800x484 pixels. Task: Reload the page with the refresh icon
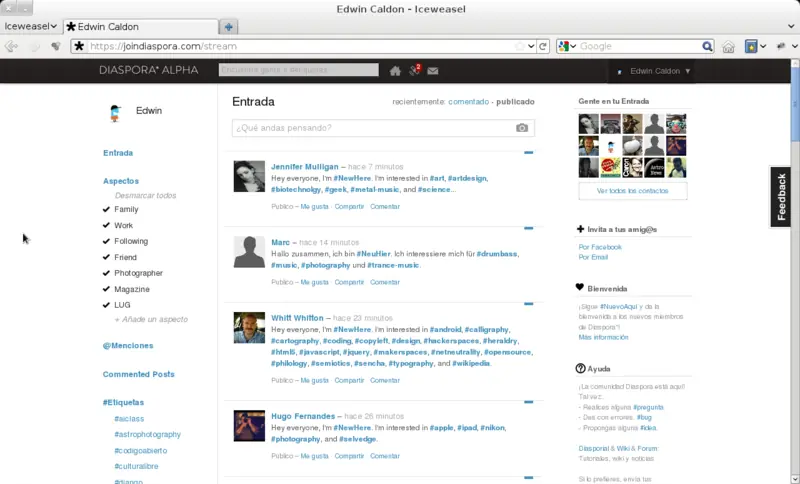(543, 46)
